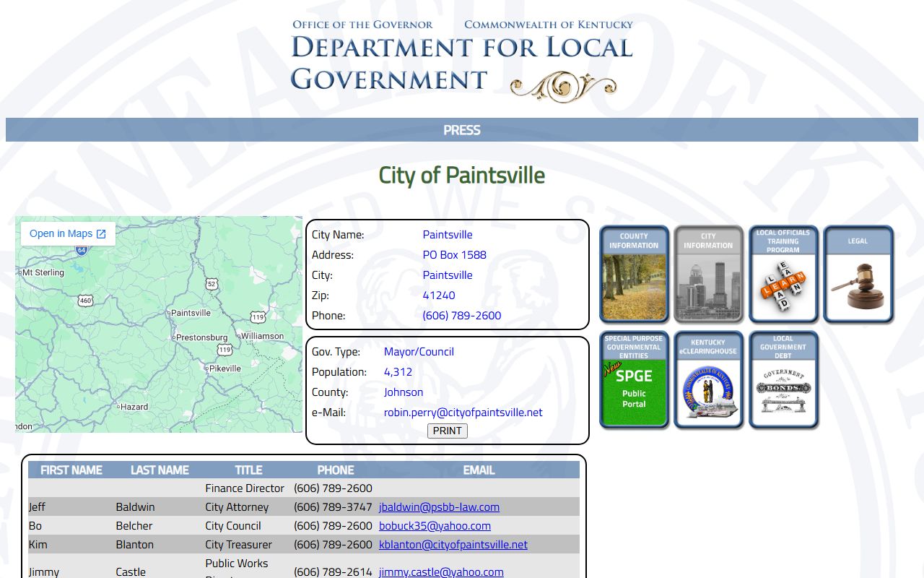The image size is (924, 578).
Task: Click phone number (606) 789-3747
Action: [333, 507]
